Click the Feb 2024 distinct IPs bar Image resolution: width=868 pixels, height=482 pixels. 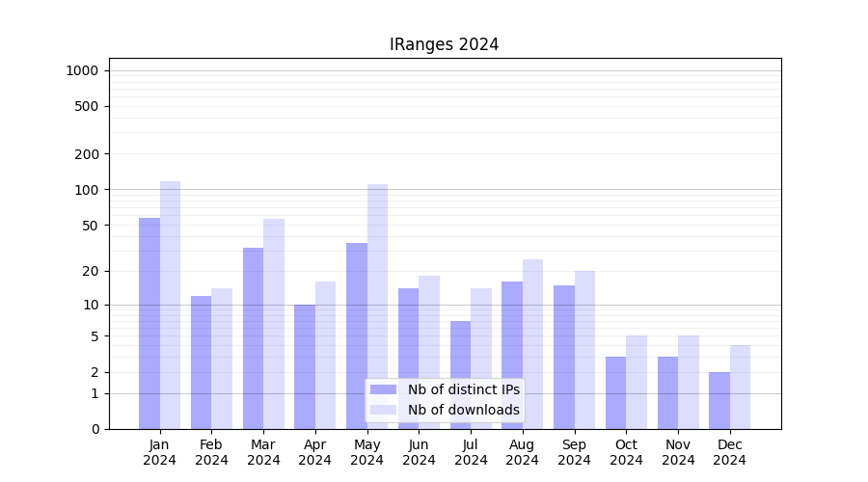201,362
